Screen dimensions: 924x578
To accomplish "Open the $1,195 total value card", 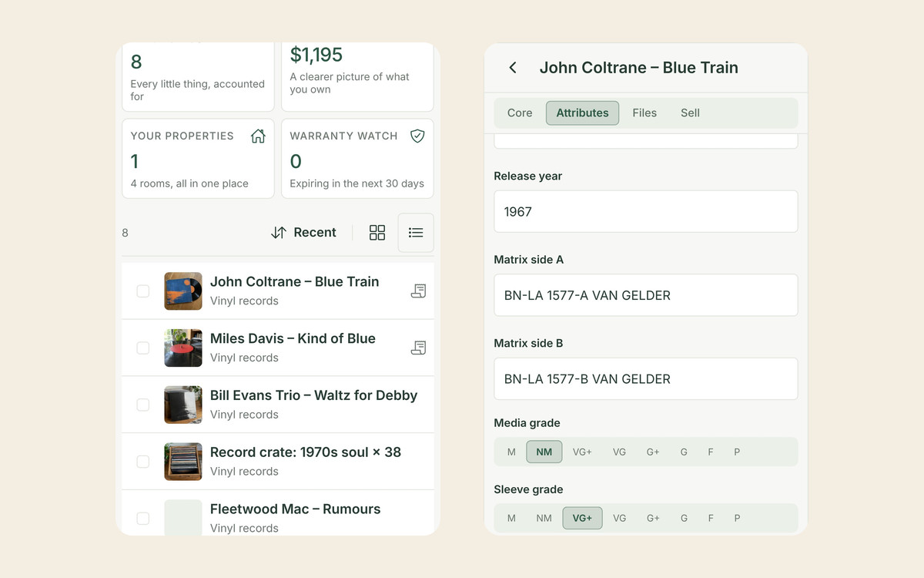I will (357, 76).
